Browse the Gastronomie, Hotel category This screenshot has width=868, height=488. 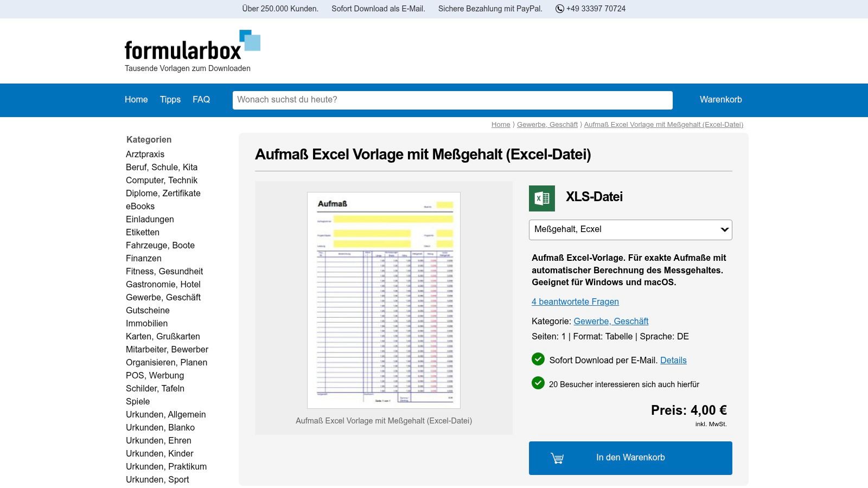click(163, 285)
